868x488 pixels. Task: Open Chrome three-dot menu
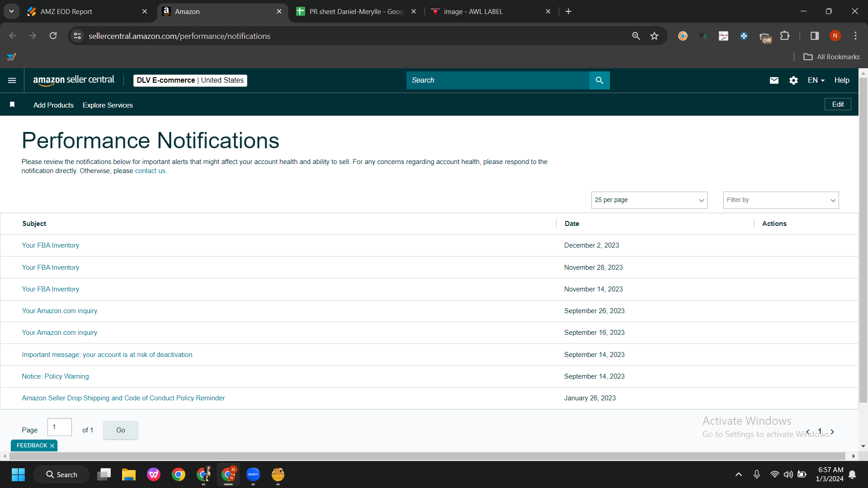855,36
